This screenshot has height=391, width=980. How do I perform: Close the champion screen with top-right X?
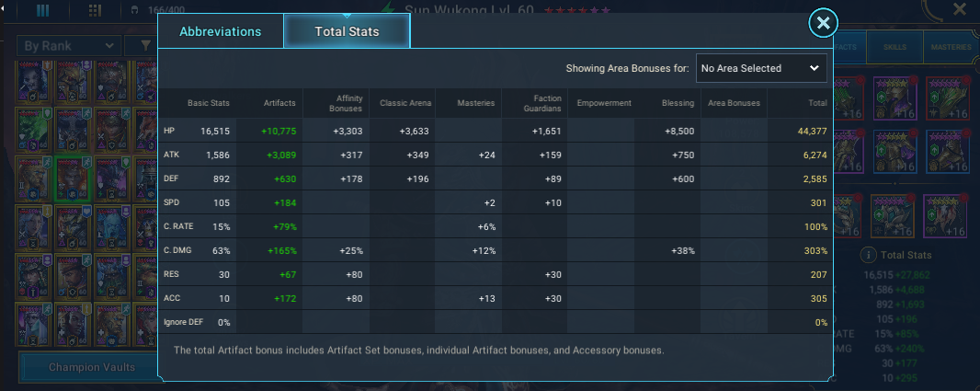tap(960, 9)
